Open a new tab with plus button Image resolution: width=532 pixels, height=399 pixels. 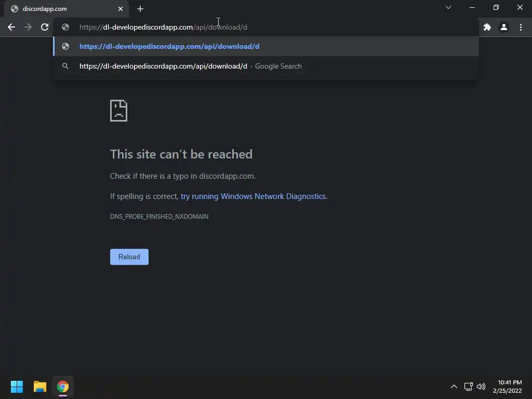pos(140,9)
